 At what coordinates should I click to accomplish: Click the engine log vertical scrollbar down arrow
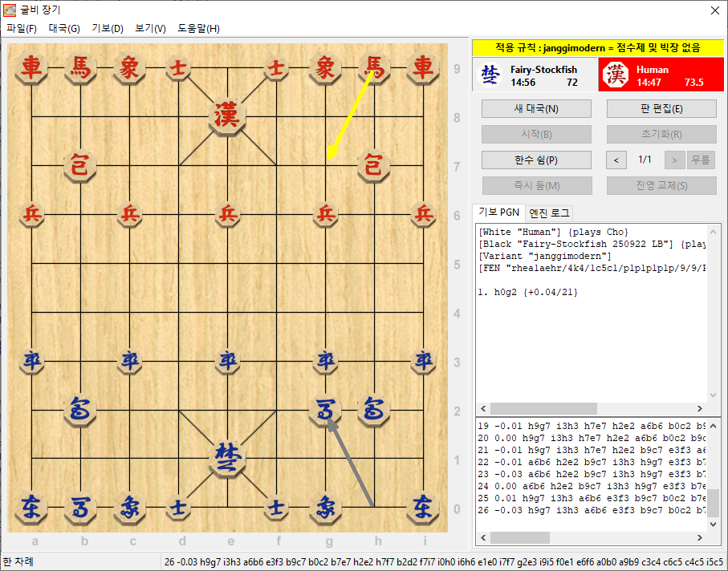(712, 523)
